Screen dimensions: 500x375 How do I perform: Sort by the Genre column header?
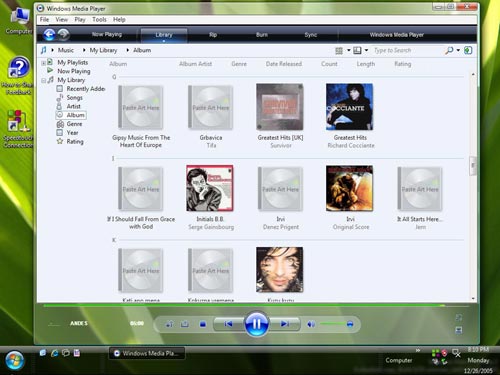point(239,64)
